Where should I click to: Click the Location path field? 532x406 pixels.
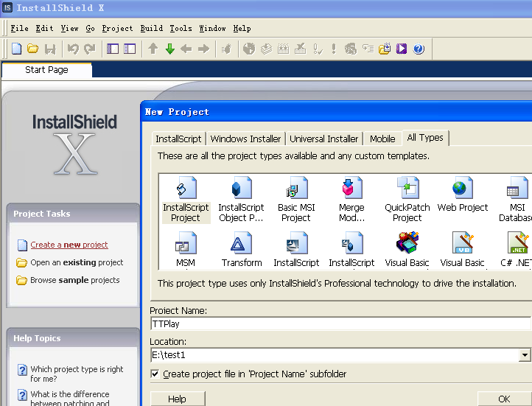pyautogui.click(x=335, y=355)
